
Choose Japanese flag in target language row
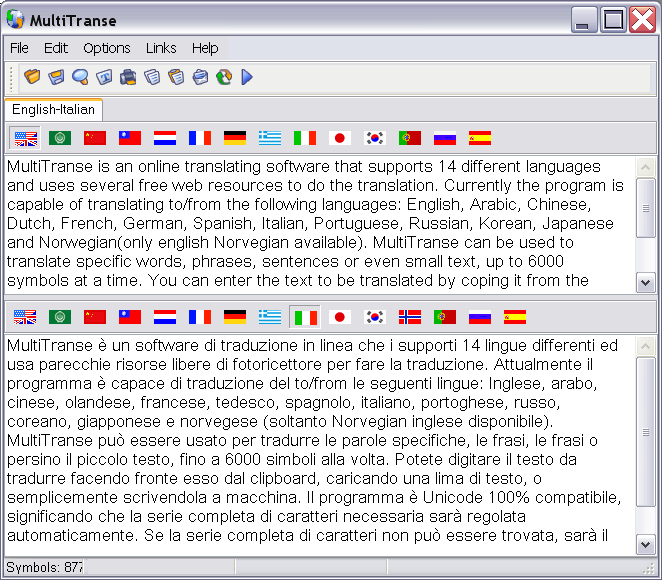pyautogui.click(x=340, y=317)
